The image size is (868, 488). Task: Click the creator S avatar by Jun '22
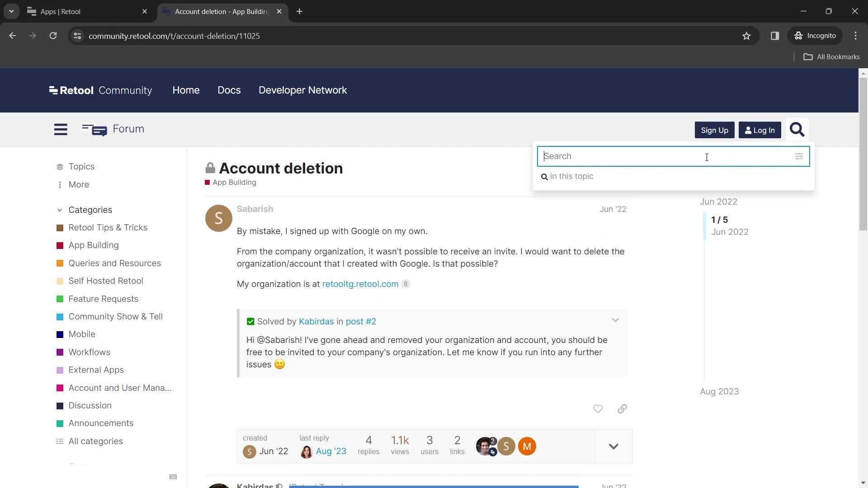coord(249,451)
